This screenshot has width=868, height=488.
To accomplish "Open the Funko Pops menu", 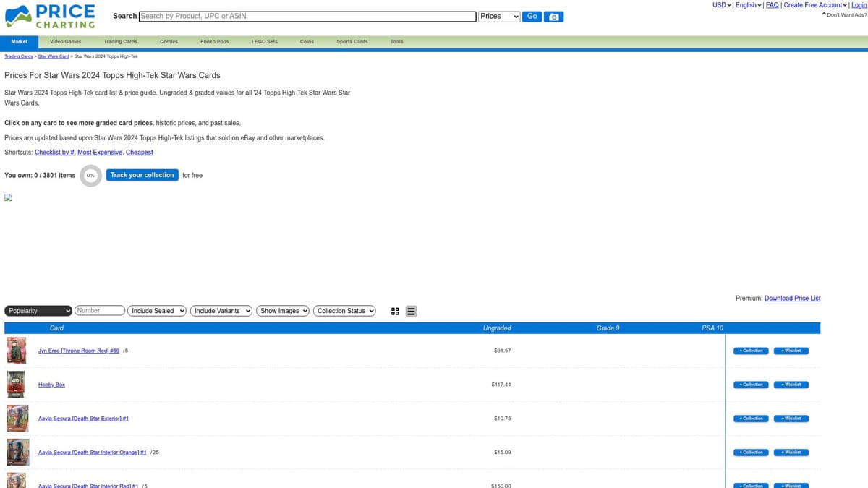I will [x=215, y=42].
